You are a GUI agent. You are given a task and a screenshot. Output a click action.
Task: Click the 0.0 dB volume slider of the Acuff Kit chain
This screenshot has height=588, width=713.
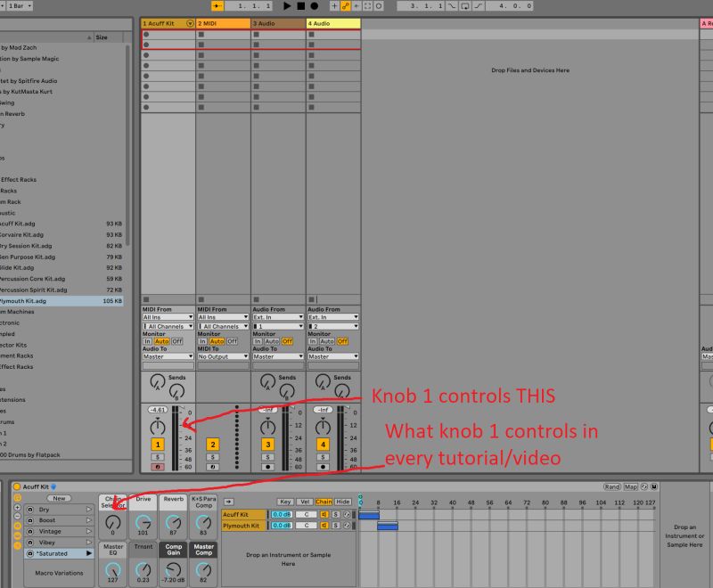(x=281, y=515)
